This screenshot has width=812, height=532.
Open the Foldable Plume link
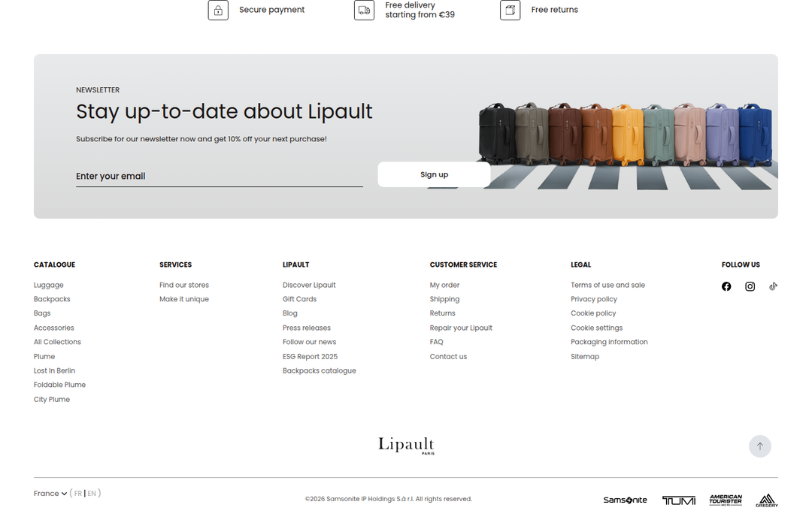point(59,385)
